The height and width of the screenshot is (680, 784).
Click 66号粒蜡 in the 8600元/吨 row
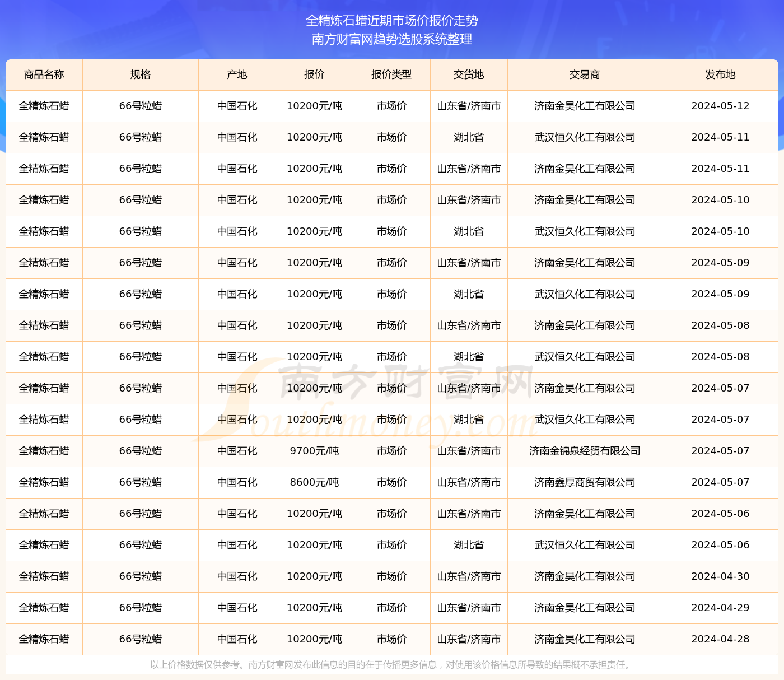(141, 482)
